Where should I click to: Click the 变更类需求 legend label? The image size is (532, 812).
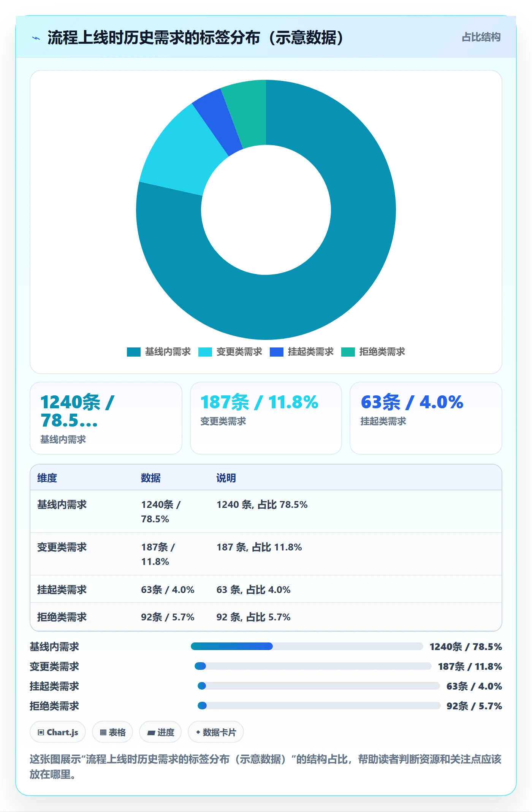click(x=239, y=352)
